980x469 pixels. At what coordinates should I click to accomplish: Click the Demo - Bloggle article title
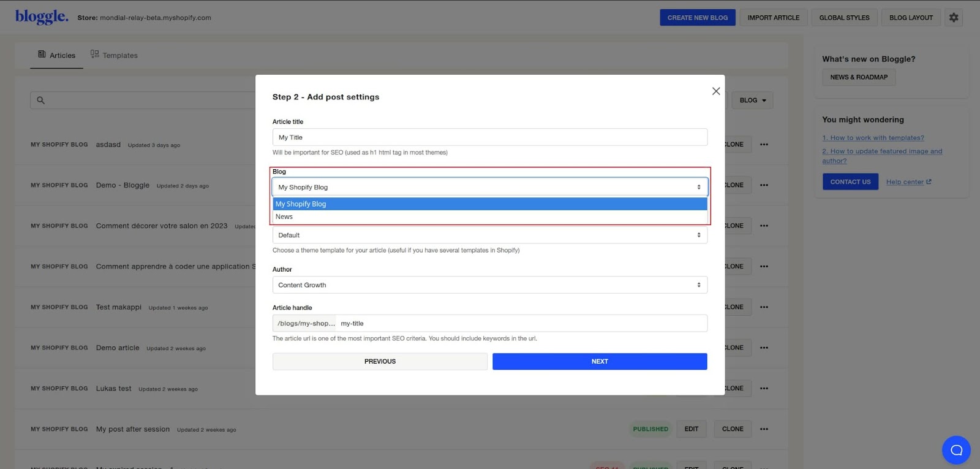123,185
